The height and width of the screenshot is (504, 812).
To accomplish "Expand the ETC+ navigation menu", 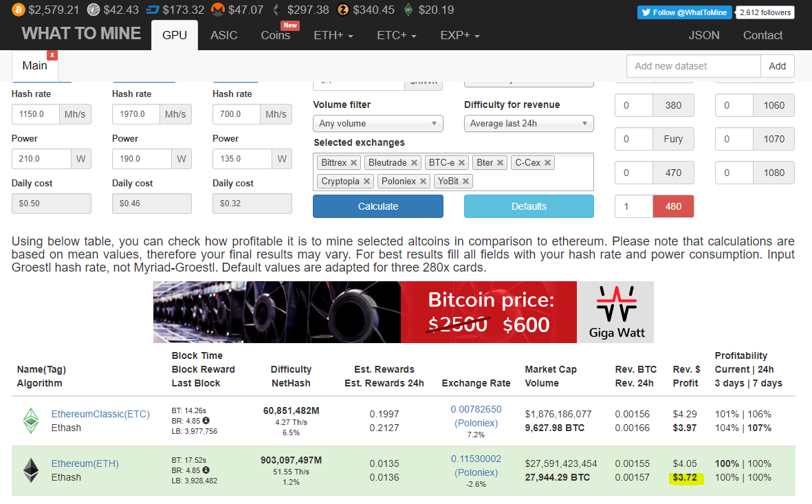I will point(397,35).
